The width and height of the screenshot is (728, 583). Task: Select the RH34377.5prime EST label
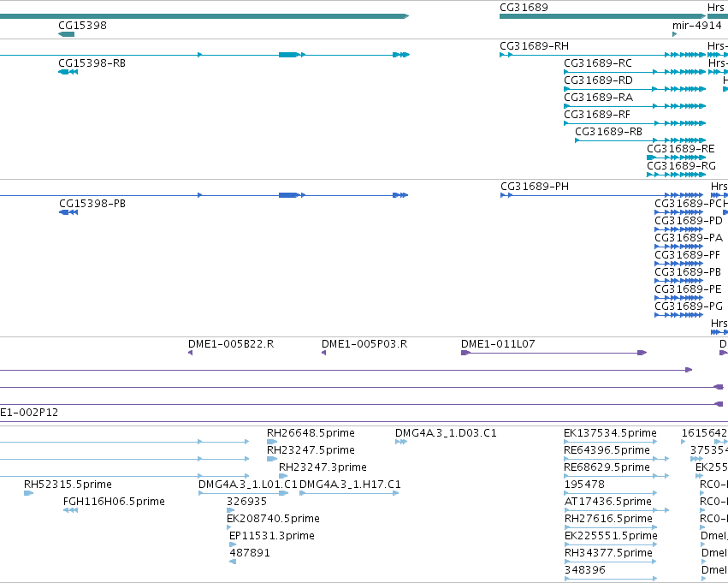click(608, 553)
